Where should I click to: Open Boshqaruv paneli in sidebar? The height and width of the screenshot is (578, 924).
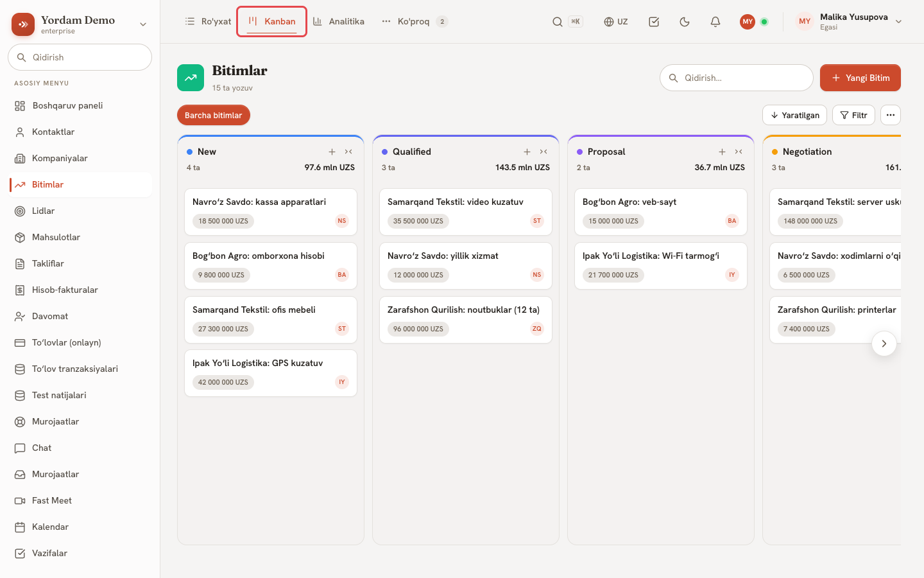tap(80, 105)
